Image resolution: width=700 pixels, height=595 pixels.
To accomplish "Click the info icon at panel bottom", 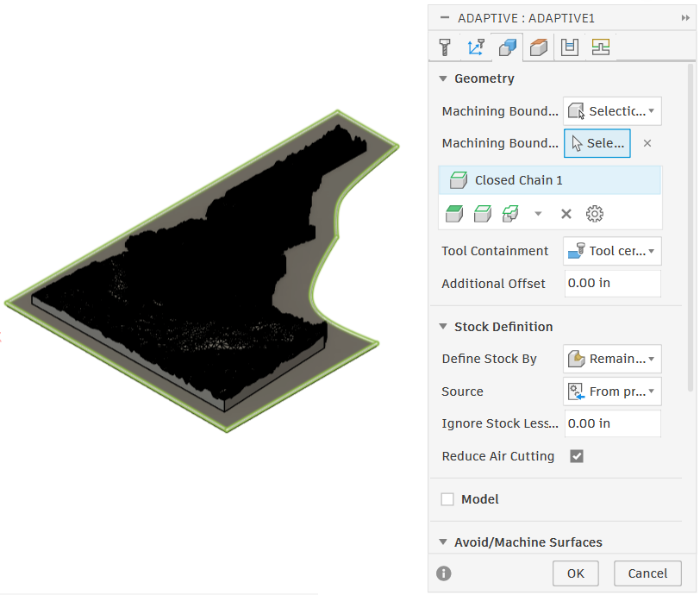I will click(x=444, y=573).
